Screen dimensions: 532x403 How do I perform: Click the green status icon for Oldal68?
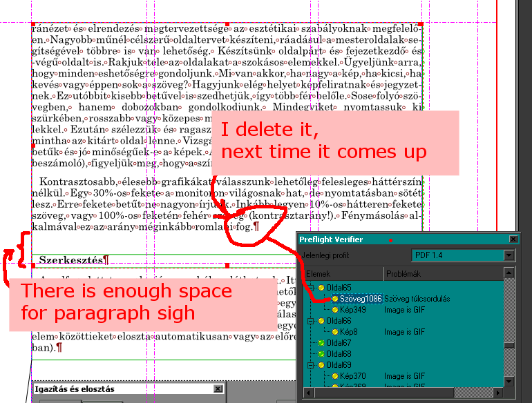point(321,354)
